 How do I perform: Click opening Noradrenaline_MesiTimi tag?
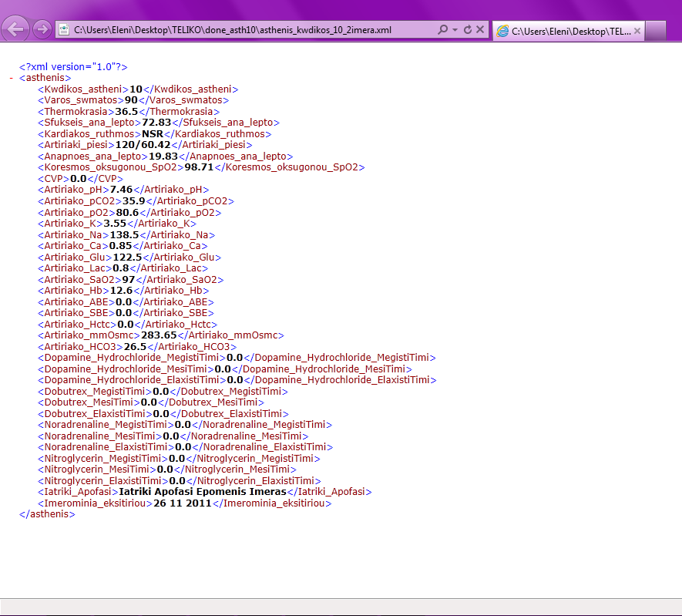click(100, 436)
